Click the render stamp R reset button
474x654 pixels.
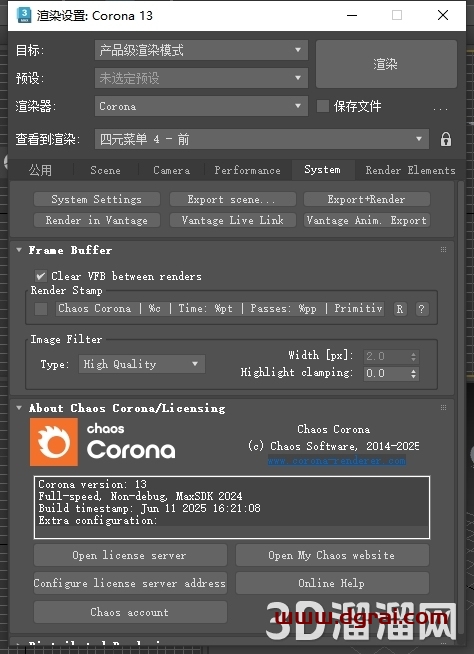(x=399, y=309)
